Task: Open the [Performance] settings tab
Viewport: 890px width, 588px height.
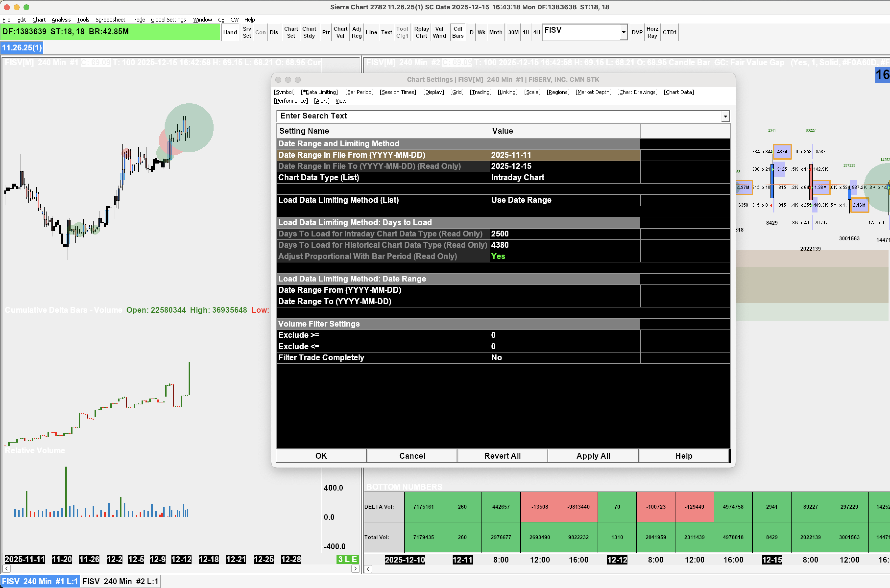Action: pyautogui.click(x=291, y=101)
